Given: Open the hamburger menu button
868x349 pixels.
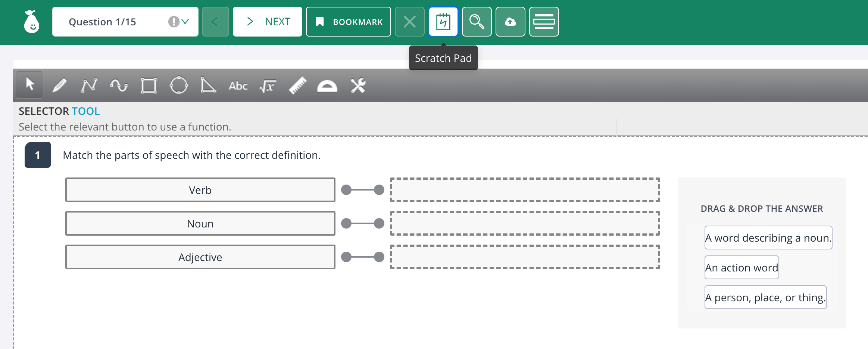Looking at the screenshot, I should coord(544,22).
